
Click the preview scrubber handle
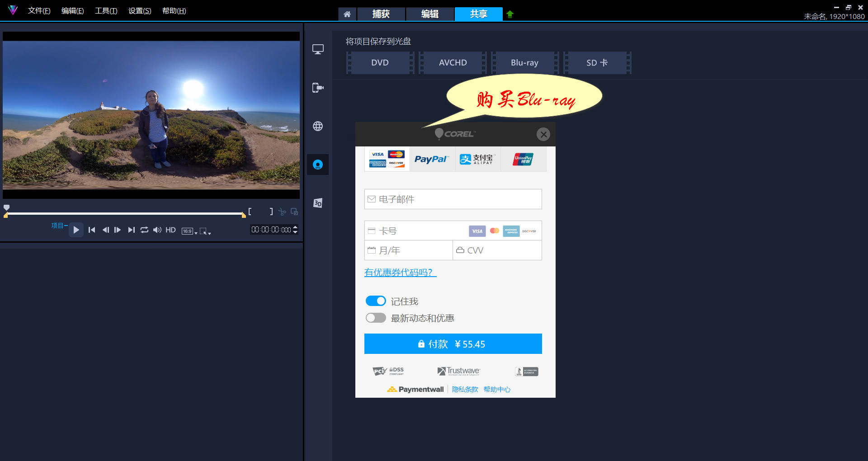tap(6, 207)
